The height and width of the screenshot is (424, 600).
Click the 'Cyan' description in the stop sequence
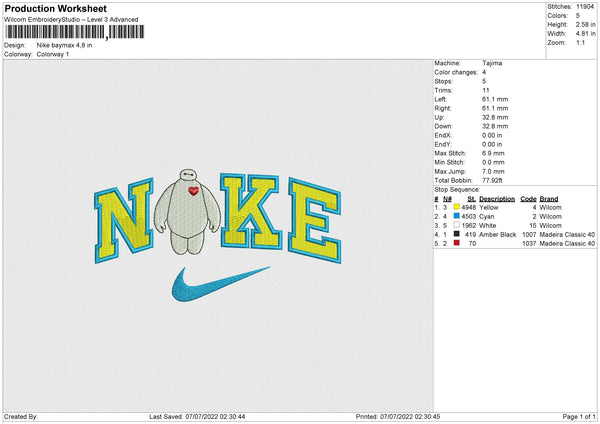pyautogui.click(x=486, y=216)
